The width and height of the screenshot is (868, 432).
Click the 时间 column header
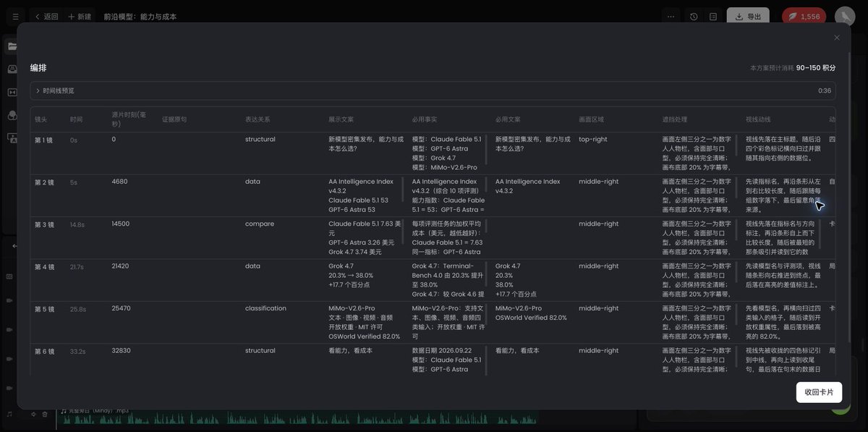coord(76,119)
